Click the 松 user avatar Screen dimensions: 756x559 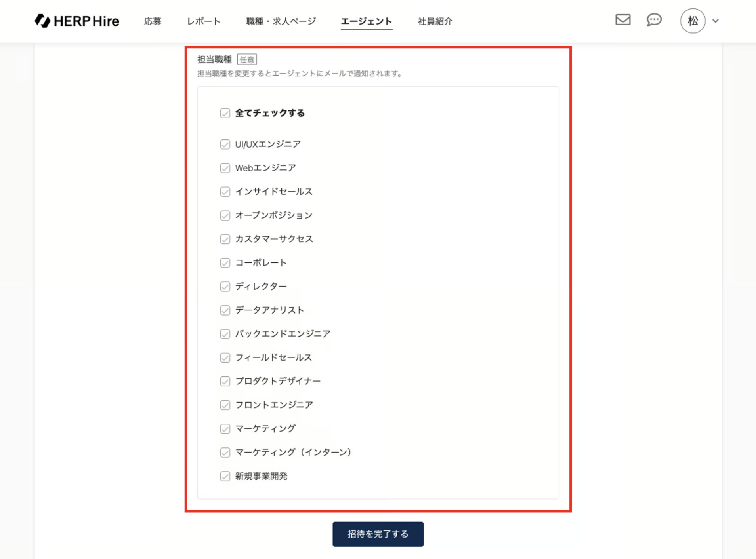pyautogui.click(x=692, y=21)
